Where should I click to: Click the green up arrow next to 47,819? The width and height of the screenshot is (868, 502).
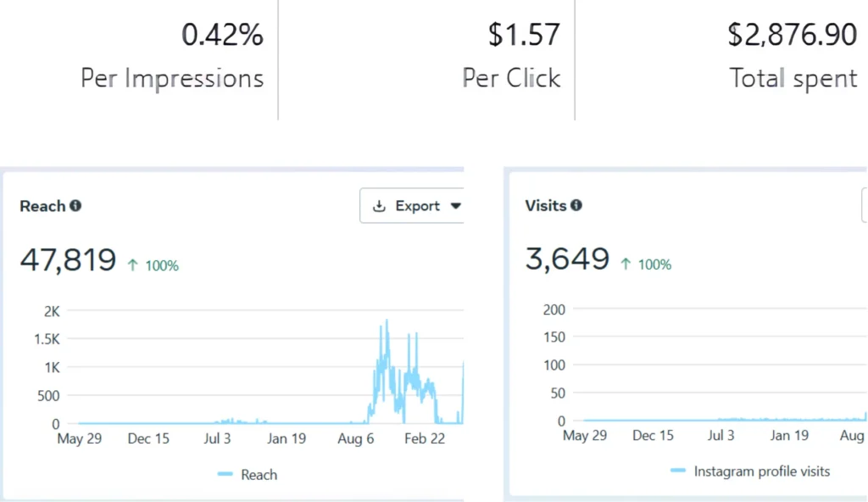pos(132,265)
